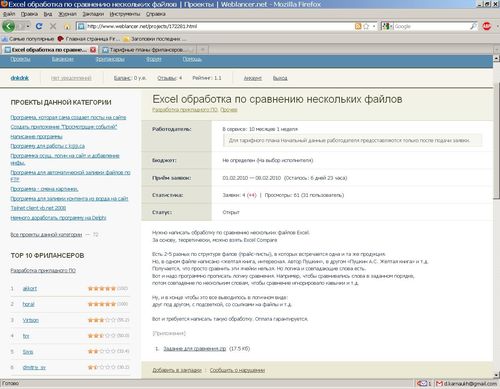Screen dimensions: 500x389
Task: Download the Задание для сравнения.zip attachment
Action: [x=194, y=349]
